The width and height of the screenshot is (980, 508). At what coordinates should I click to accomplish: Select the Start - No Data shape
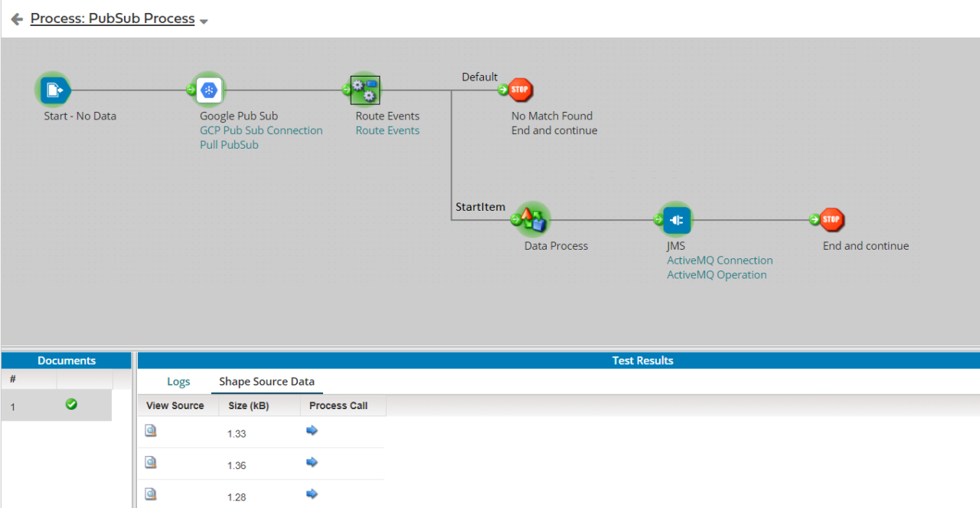pos(53,89)
